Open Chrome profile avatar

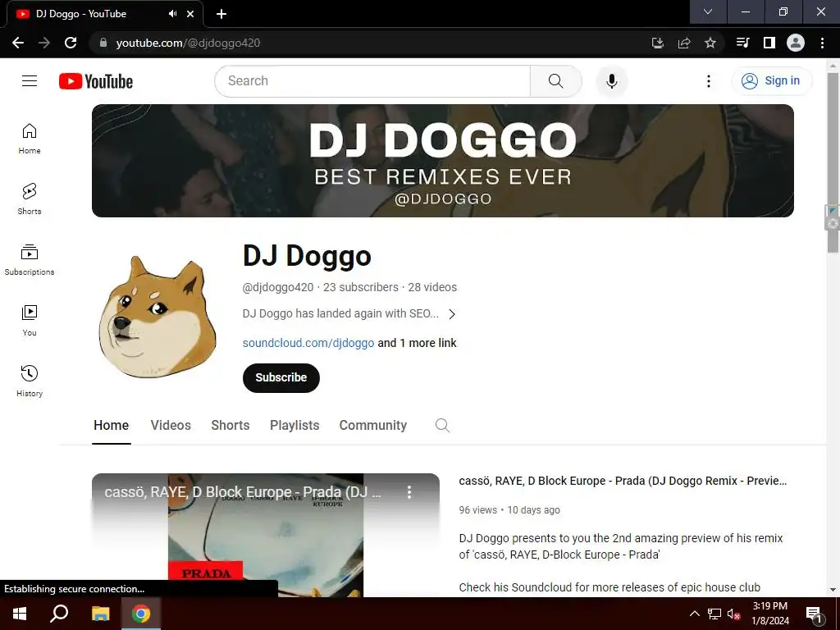click(x=795, y=43)
